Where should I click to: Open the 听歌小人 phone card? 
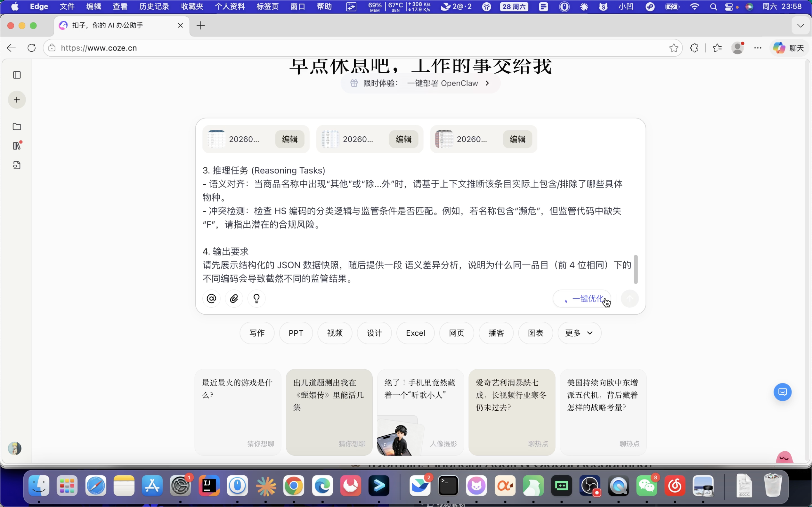[421, 413]
